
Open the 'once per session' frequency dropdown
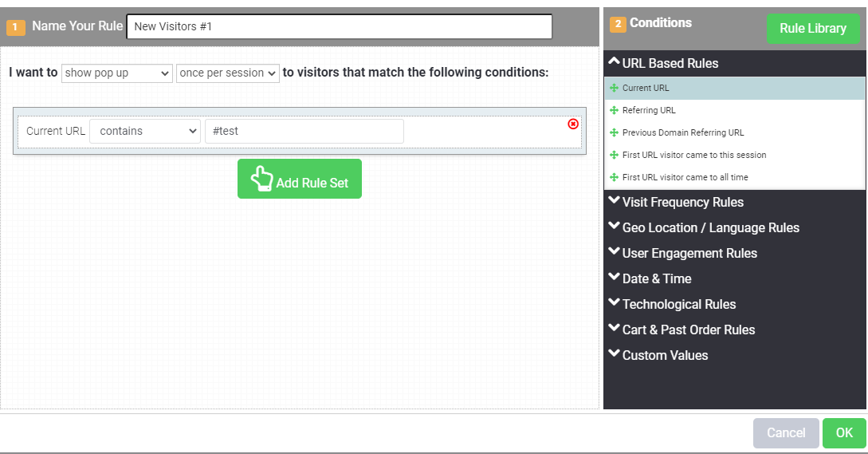[228, 73]
